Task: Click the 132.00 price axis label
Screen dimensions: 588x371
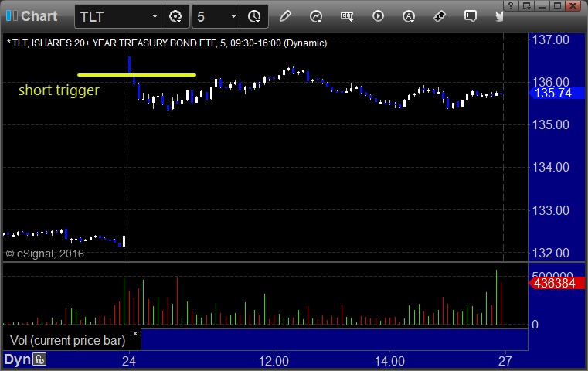Action: (550, 253)
